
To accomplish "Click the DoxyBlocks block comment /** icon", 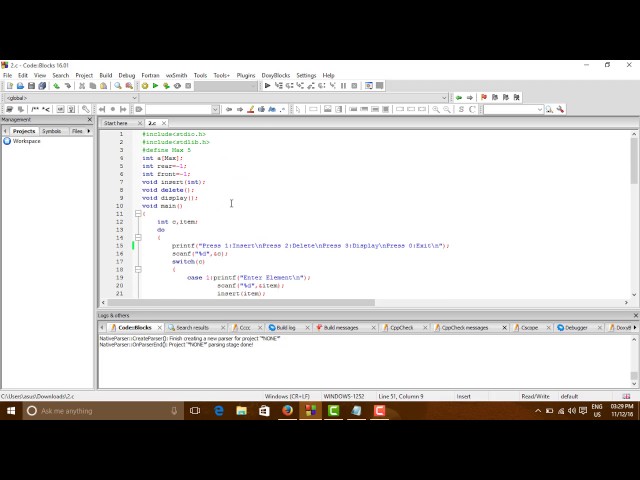I will coord(35,109).
